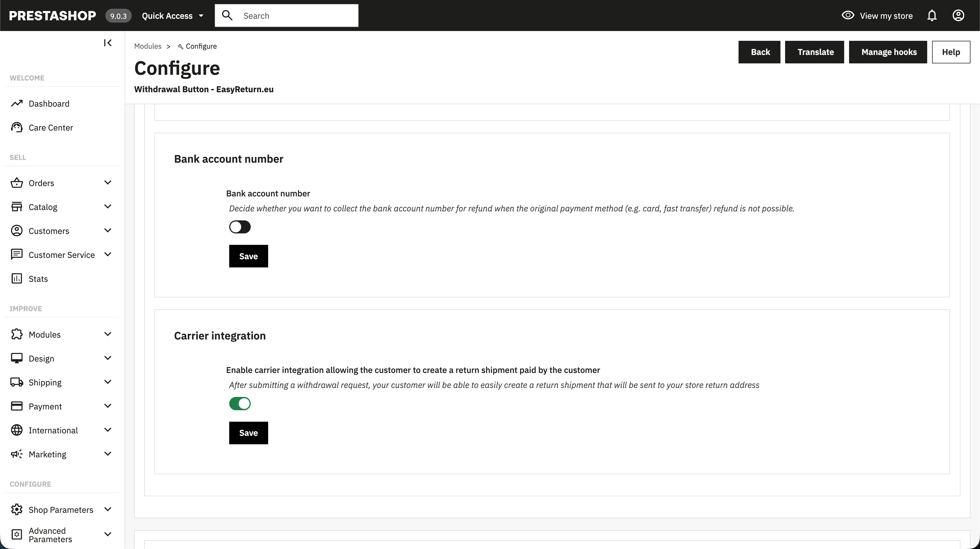Open Care Center menu item
980x549 pixels.
(51, 127)
